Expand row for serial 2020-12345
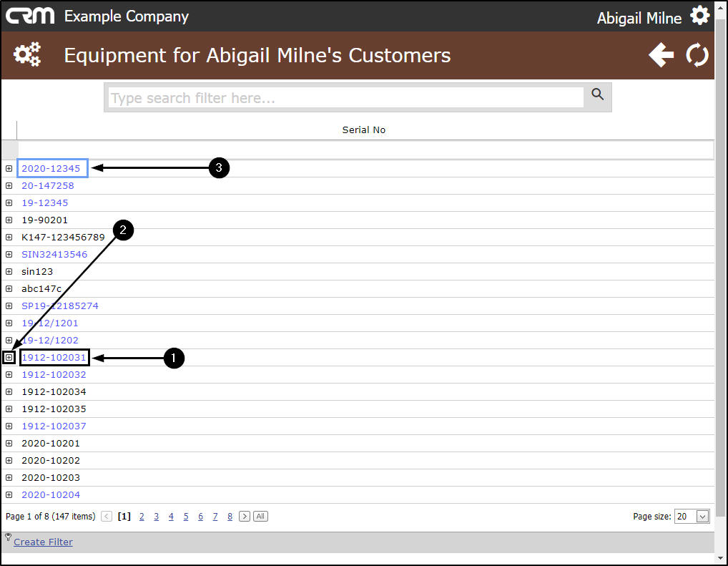728x566 pixels. point(9,168)
